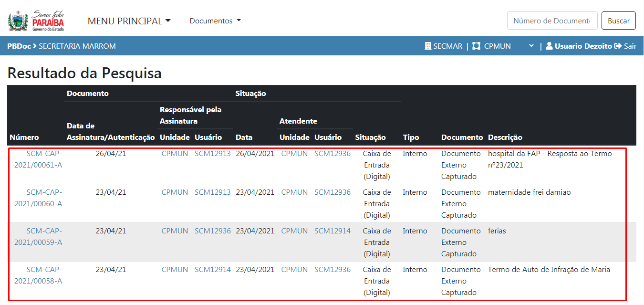Click the Buscar button
This screenshot has height=305, width=644.
click(x=618, y=21)
